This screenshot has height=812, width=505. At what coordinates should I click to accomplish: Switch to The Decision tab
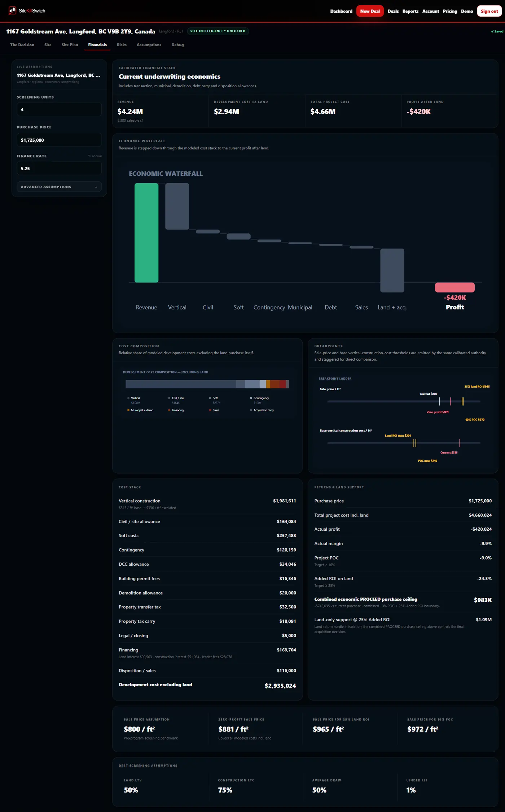(22, 45)
